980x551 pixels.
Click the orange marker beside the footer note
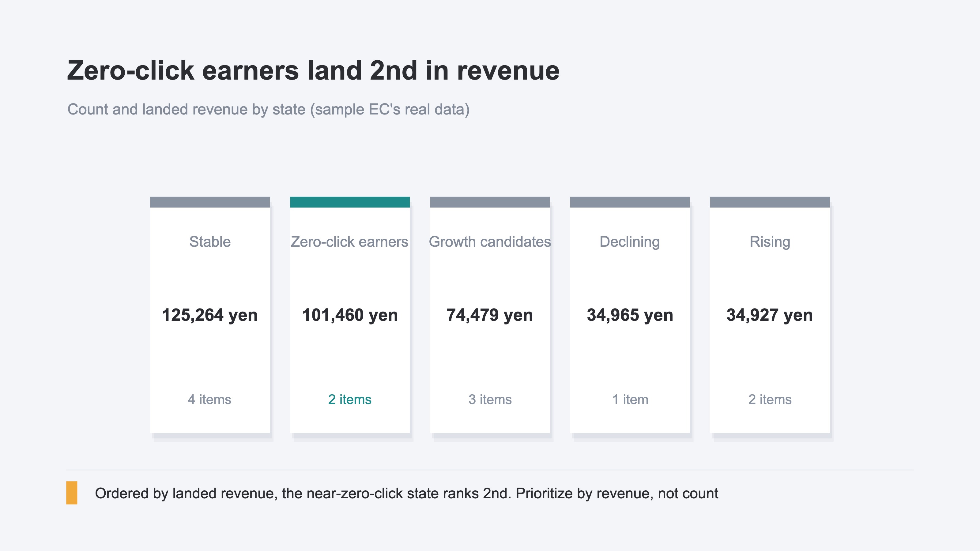(72, 493)
